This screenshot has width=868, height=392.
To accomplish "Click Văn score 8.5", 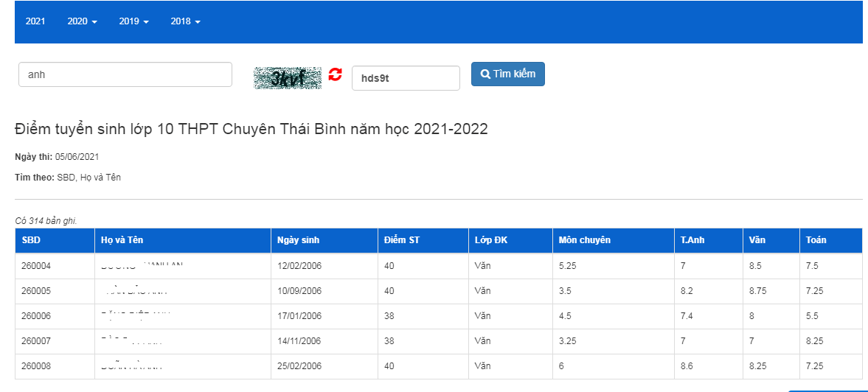I will pos(755,266).
